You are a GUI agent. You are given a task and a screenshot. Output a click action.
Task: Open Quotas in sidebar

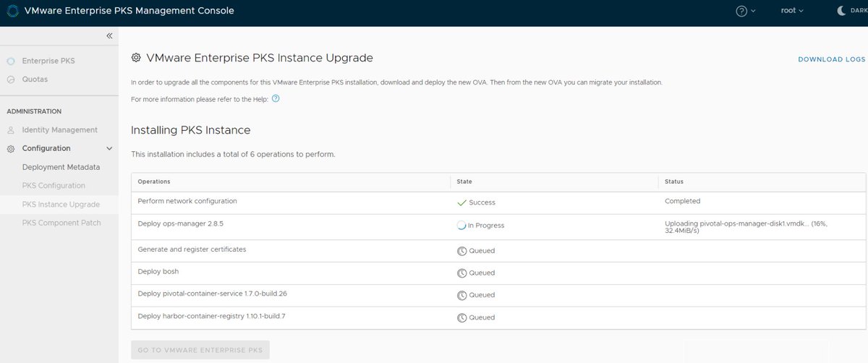tap(35, 80)
